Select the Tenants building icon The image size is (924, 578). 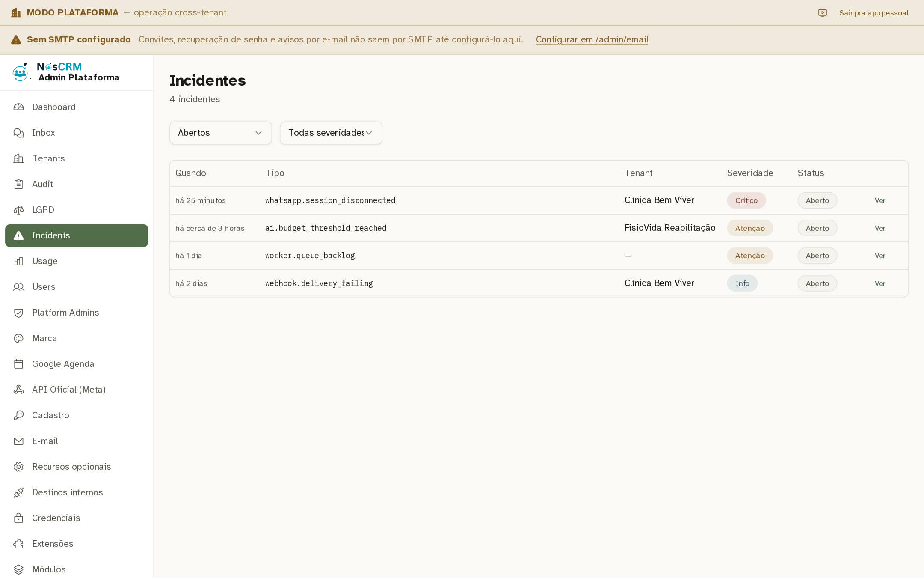(18, 158)
